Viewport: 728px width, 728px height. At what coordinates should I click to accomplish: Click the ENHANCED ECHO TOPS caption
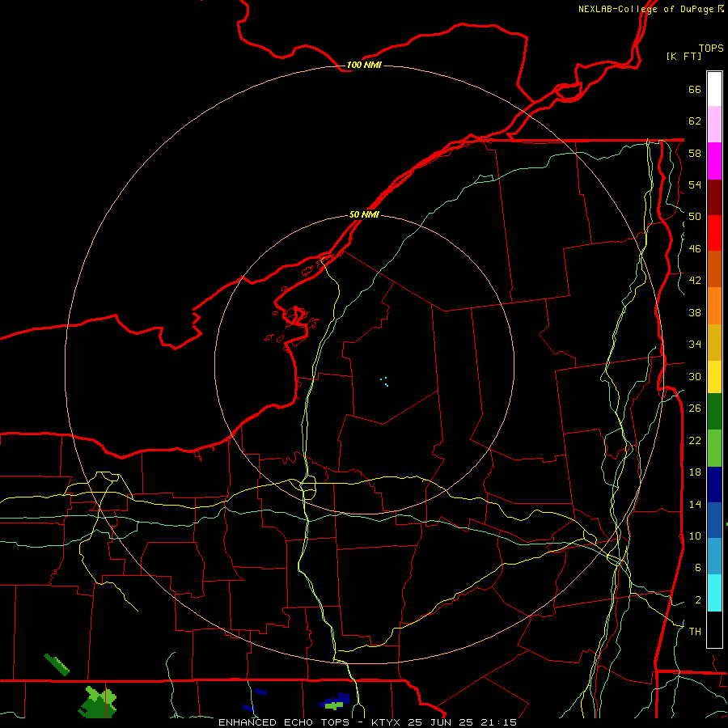(x=286, y=722)
